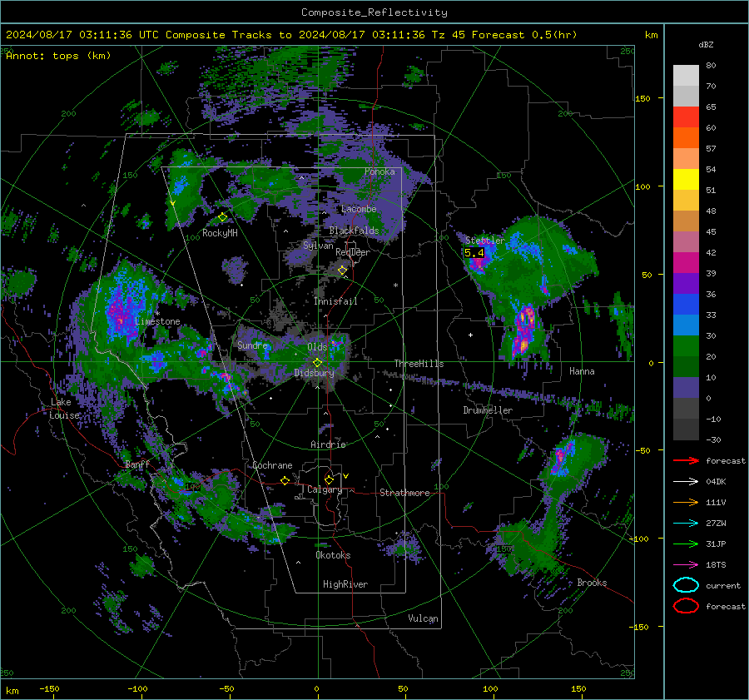The height and width of the screenshot is (700, 749).
Task: Click the Hanna city label
Action: pos(582,371)
